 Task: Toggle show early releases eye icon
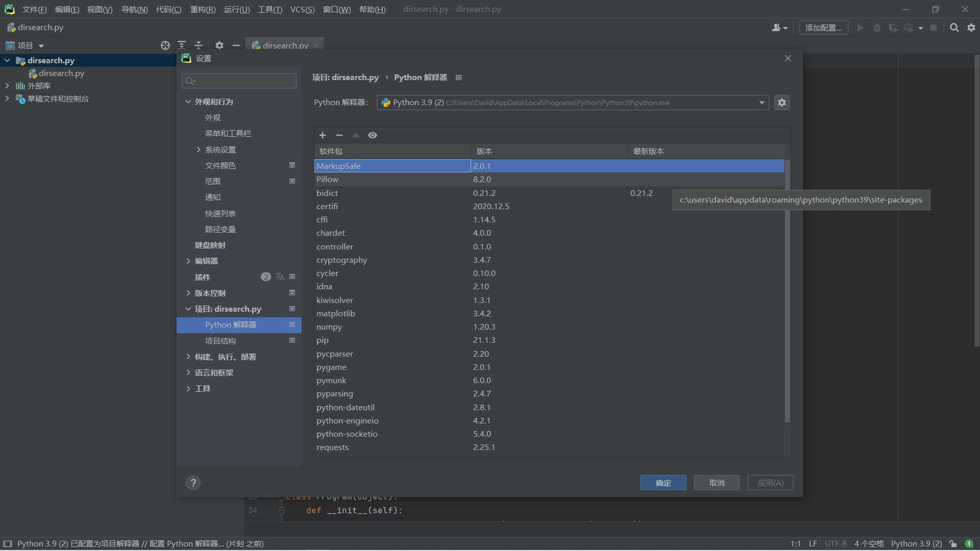click(373, 135)
